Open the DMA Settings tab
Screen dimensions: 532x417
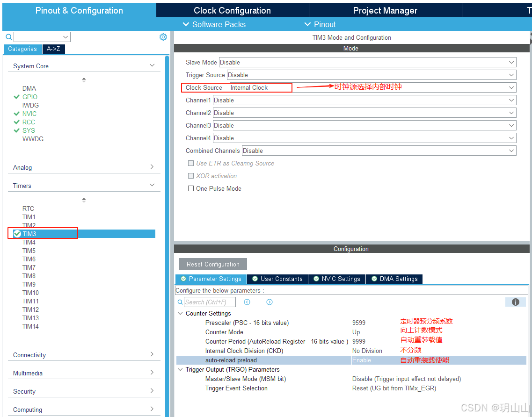(394, 279)
